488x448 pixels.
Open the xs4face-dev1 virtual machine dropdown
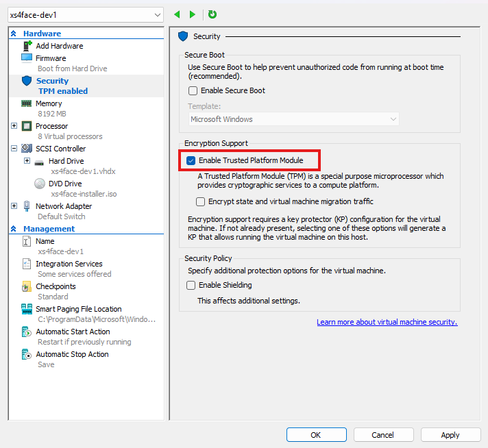(x=156, y=14)
